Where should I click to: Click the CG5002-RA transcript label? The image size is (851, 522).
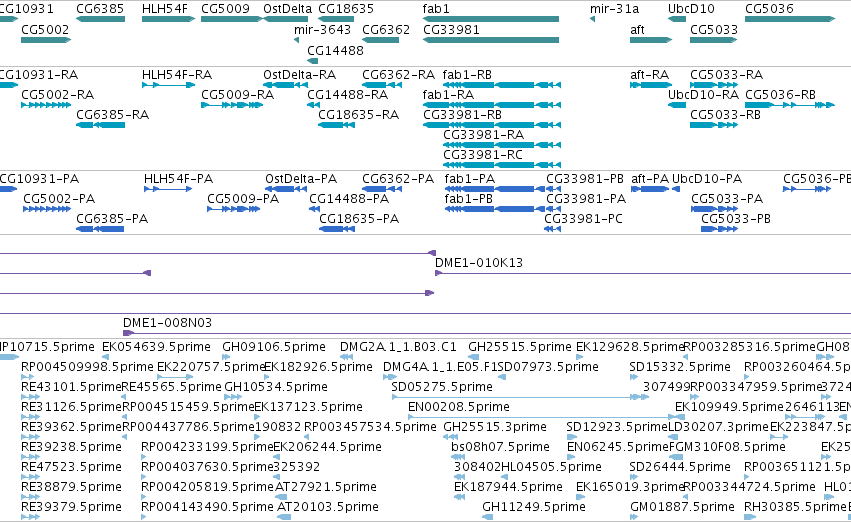pyautogui.click(x=58, y=95)
